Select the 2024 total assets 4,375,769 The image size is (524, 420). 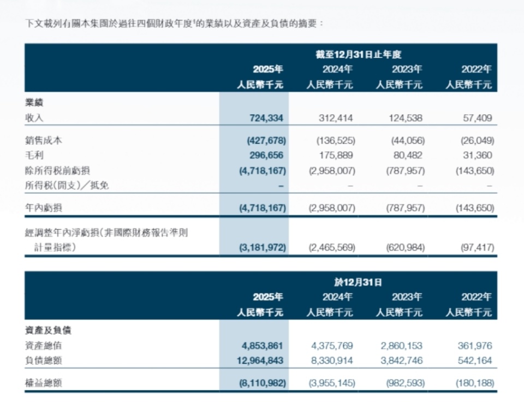click(x=332, y=346)
